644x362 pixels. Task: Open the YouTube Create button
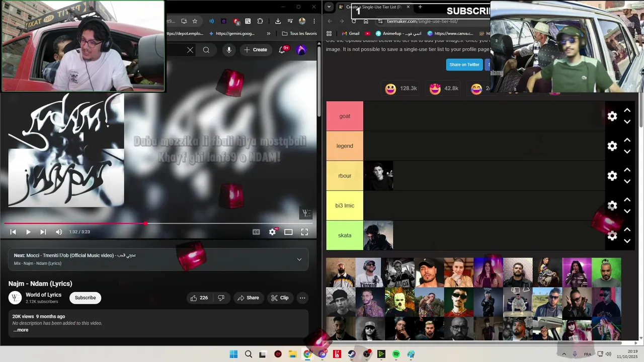256,50
